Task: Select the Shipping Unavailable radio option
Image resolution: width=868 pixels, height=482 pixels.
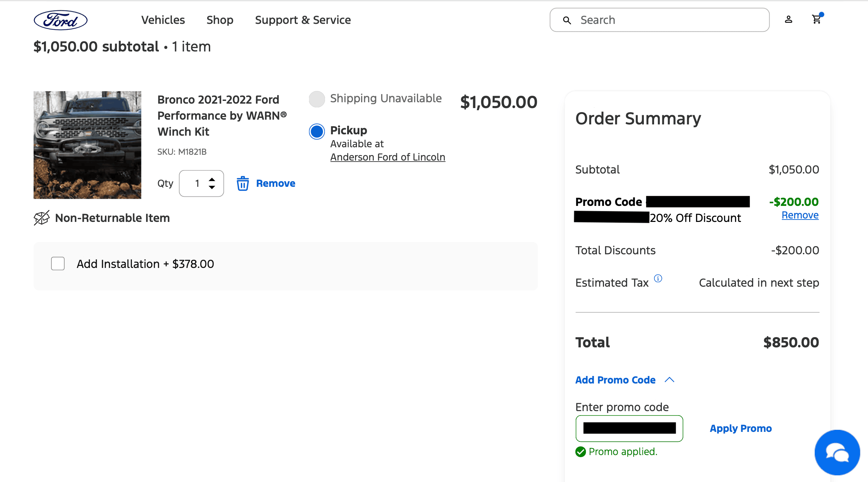Action: point(317,99)
